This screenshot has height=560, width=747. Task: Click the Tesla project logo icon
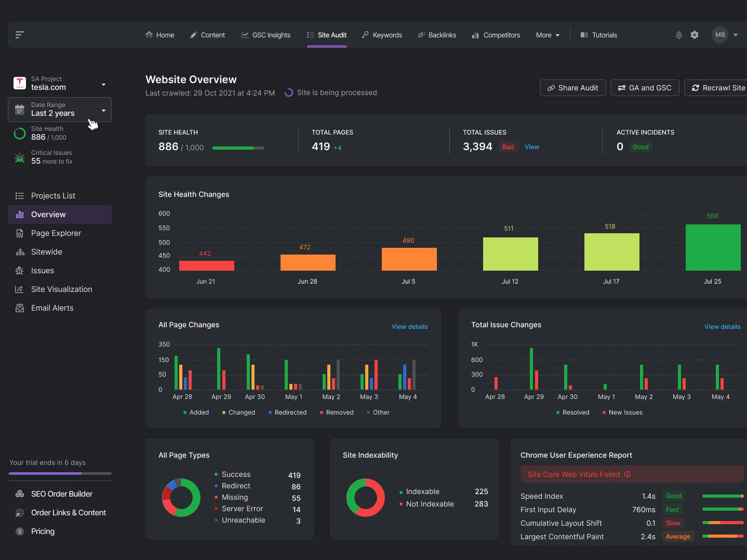coord(20,83)
